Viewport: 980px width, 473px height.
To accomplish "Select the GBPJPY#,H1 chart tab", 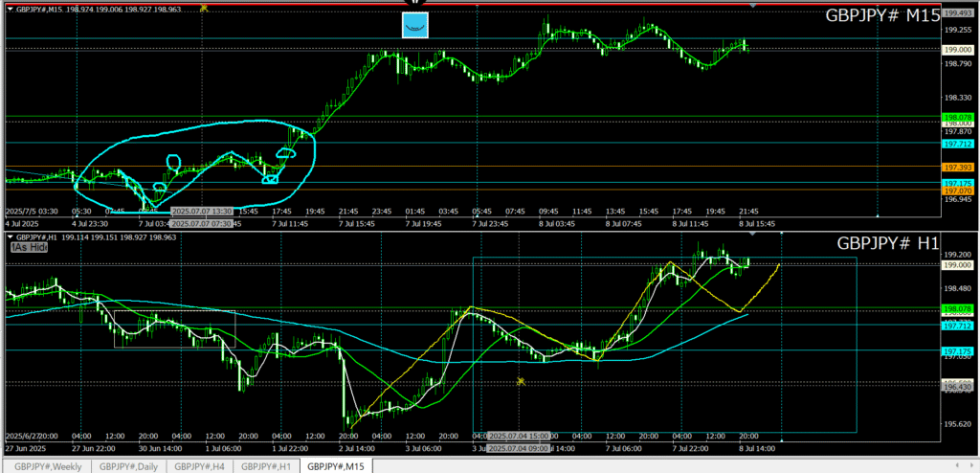I will click(266, 466).
